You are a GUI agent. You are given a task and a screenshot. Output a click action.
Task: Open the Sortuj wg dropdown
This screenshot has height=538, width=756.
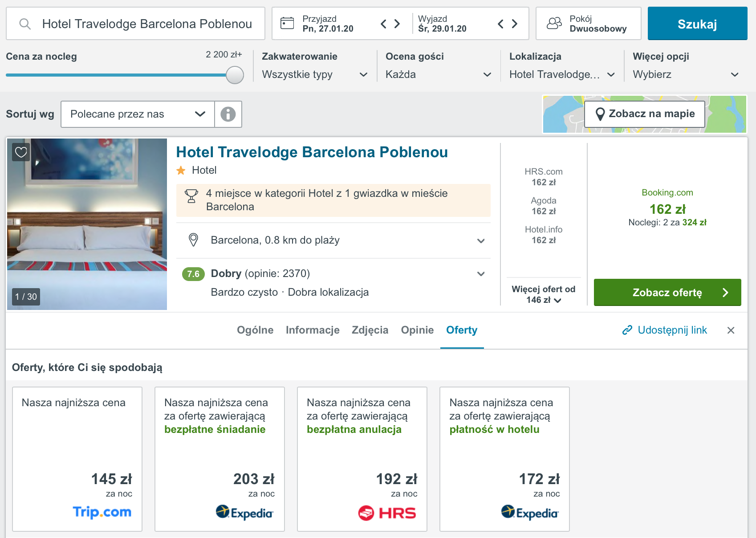click(x=138, y=114)
